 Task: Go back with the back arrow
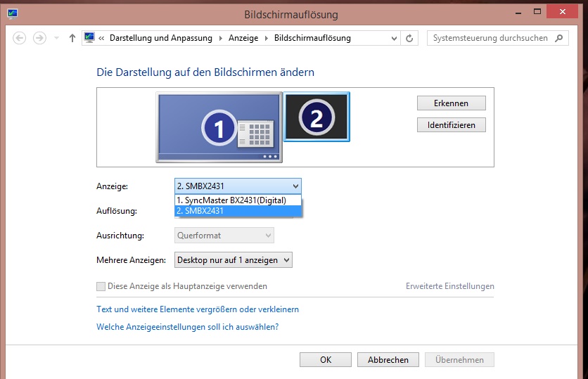20,38
